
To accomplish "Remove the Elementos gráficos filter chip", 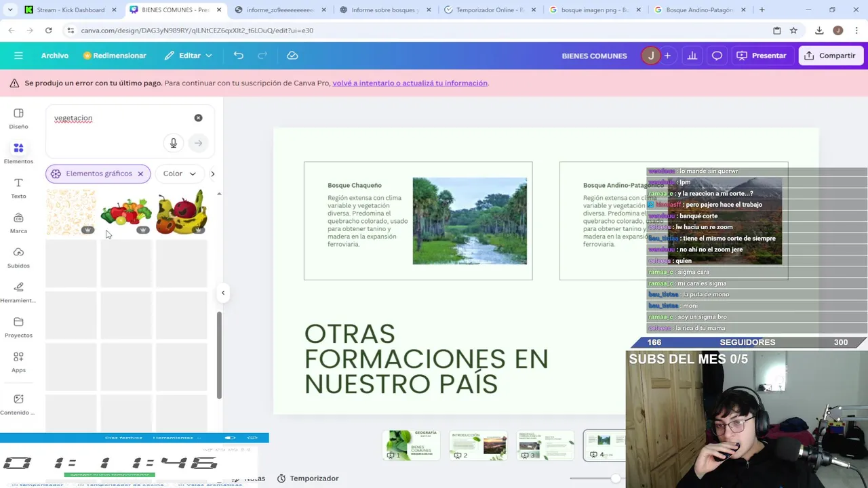I will pyautogui.click(x=140, y=174).
